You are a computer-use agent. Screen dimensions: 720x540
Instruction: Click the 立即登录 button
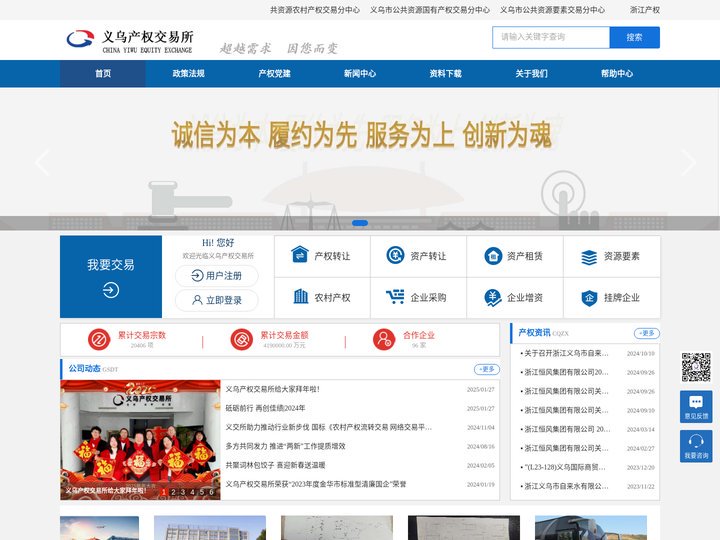coord(216,300)
